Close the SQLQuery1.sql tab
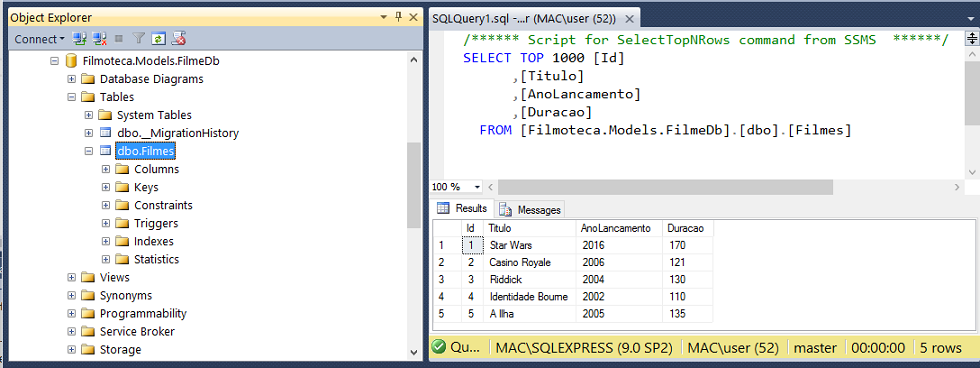 [629, 18]
